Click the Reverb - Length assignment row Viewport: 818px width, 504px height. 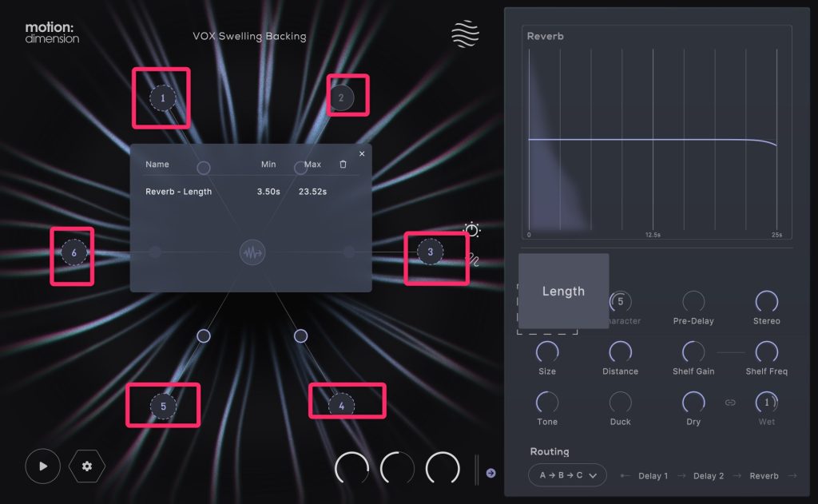[x=179, y=192]
